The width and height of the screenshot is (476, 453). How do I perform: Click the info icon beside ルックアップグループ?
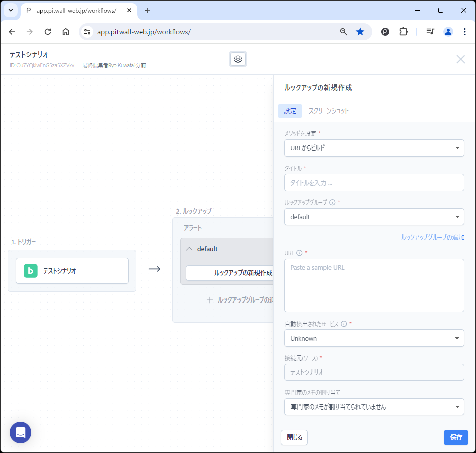tap(332, 202)
